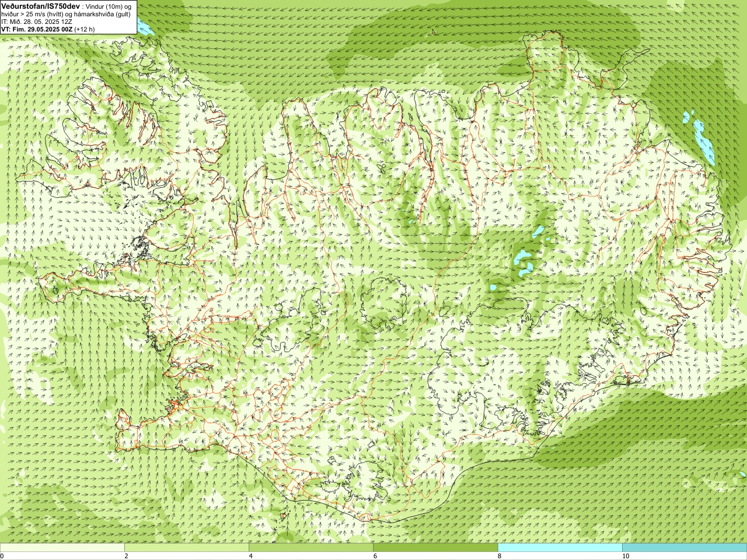Click the legend label '8'
The image size is (747, 560).
pyautogui.click(x=500, y=556)
